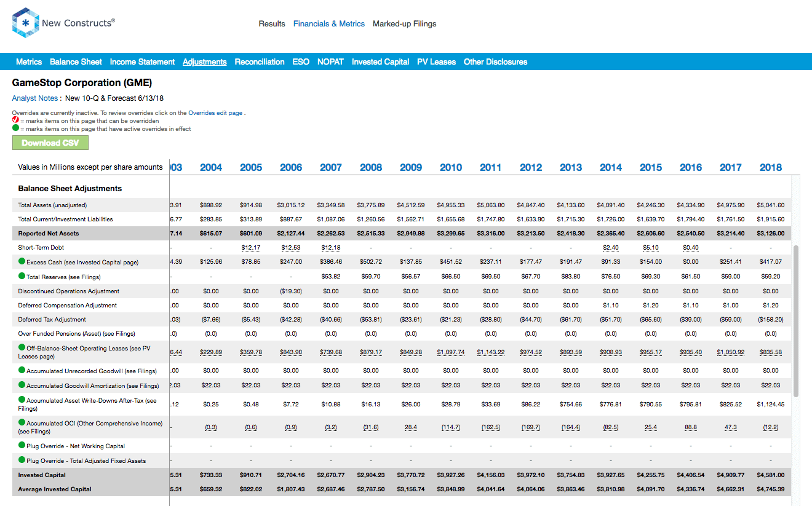The height and width of the screenshot is (506, 812).
Task: Click the 2004 year column header
Action: point(211,167)
